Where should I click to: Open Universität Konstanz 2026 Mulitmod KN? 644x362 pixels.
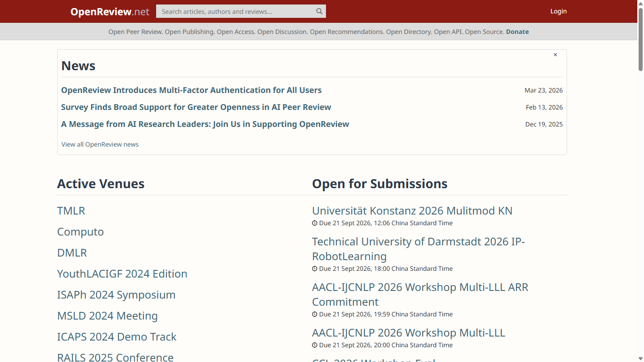(x=412, y=211)
